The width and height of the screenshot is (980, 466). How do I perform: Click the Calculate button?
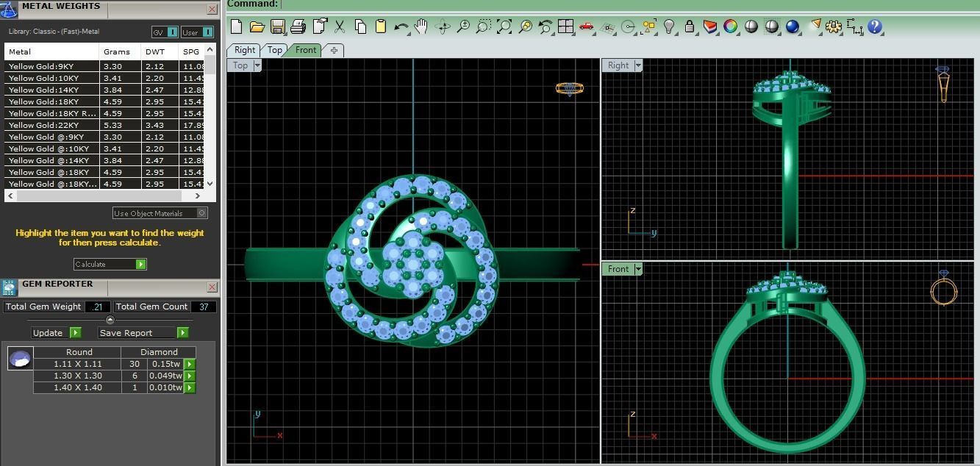[x=110, y=264]
